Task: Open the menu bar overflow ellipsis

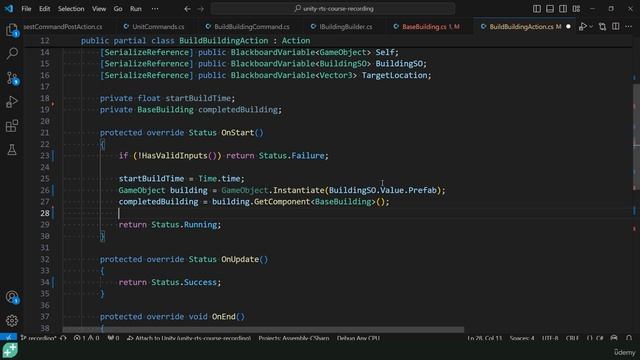Action: pos(155,9)
